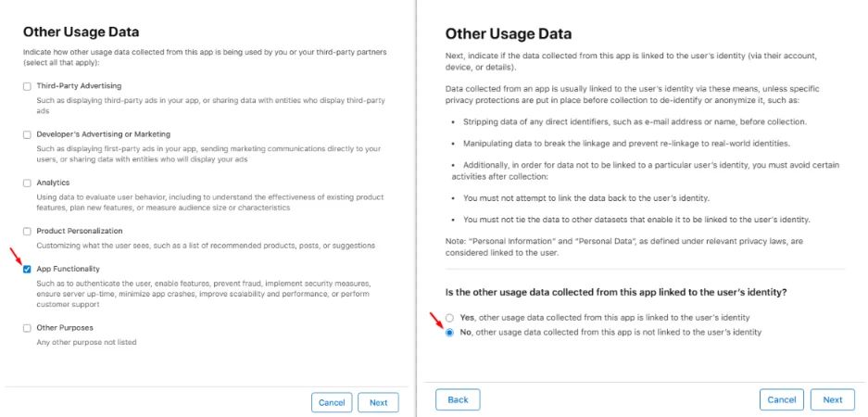Image resolution: width=868 pixels, height=417 pixels.
Task: Go back using the Back button
Action: 458,399
